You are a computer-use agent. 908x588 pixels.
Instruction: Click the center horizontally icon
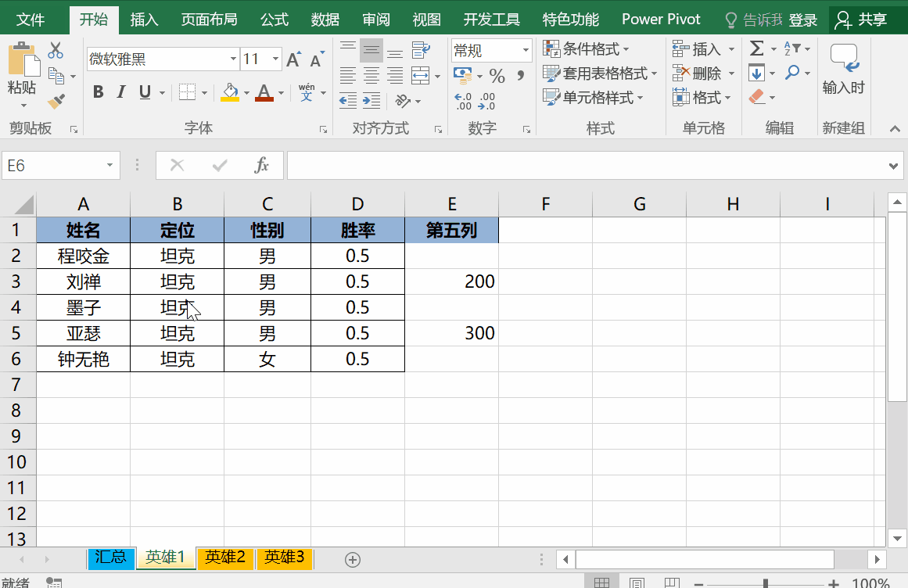[x=371, y=75]
